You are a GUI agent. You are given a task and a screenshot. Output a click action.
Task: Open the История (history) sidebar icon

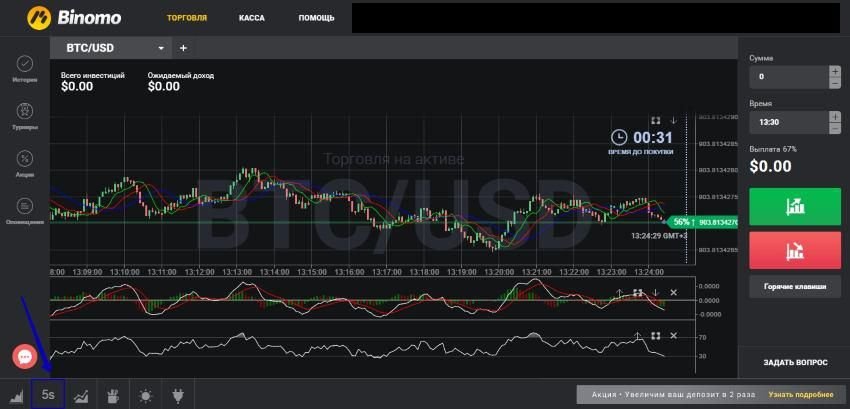(25, 64)
